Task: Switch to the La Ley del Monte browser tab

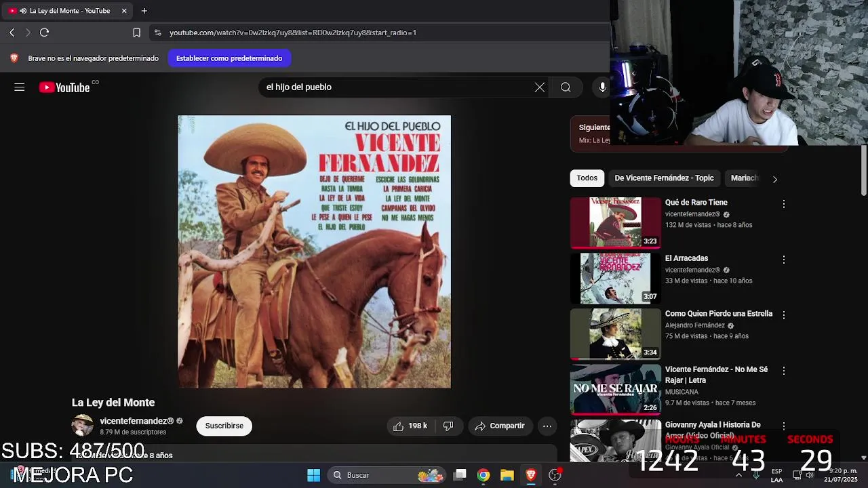Action: point(66,11)
